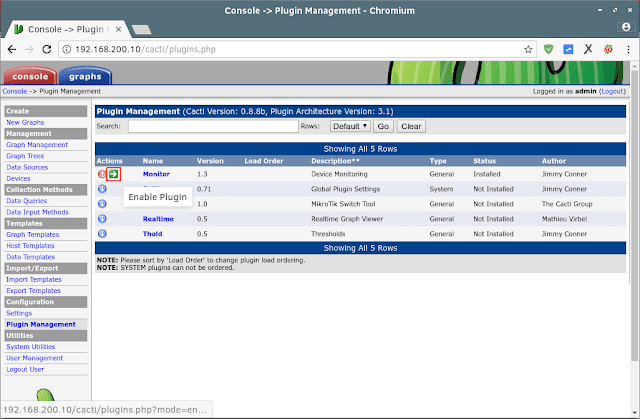640x419 pixels.
Task: Close the Console -> Plugin tab
Action: (118, 29)
